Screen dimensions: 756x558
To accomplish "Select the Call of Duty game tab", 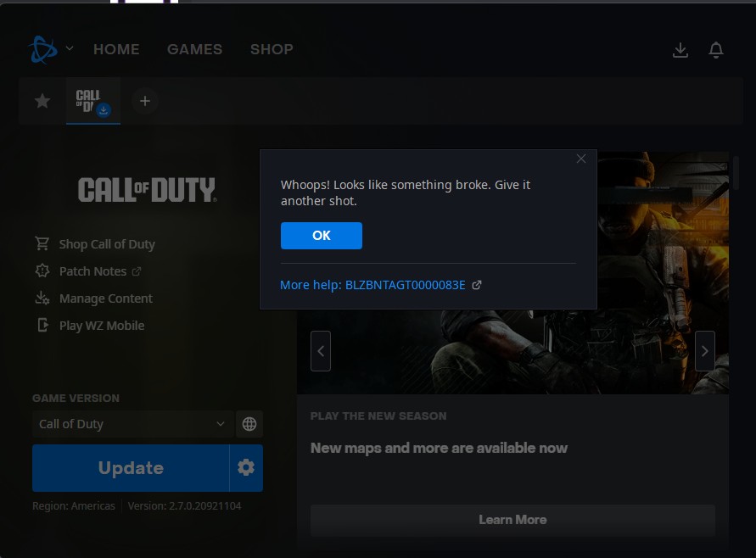I will coord(93,101).
